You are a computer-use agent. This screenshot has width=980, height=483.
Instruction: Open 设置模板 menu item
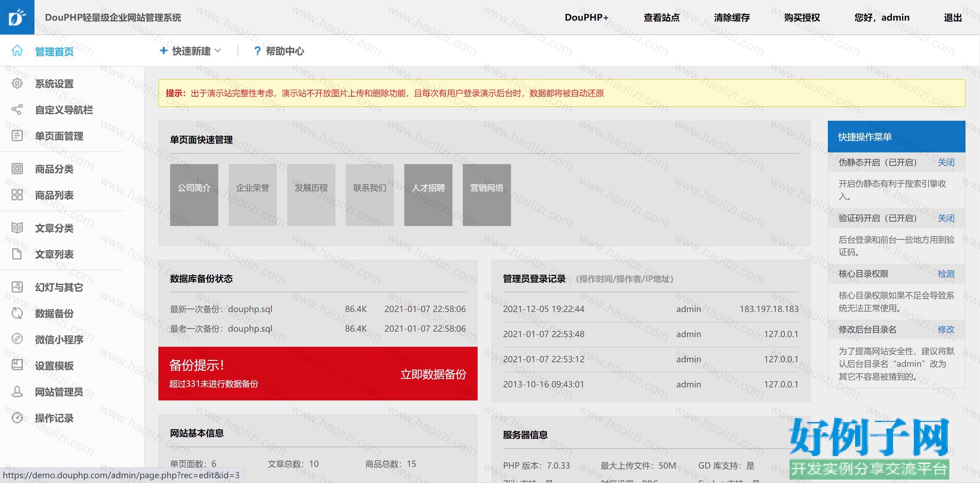point(54,366)
